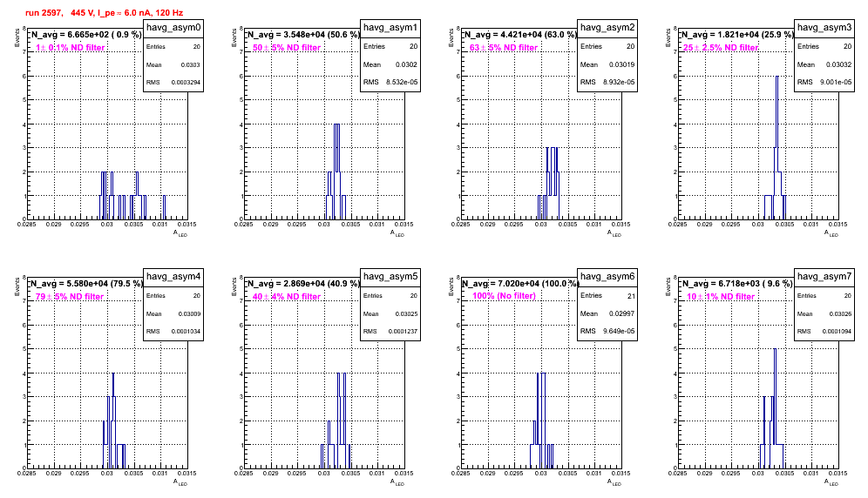
Task: Click the N_avg = 2.869e+04 (40.9 %) label
Action: tap(303, 284)
